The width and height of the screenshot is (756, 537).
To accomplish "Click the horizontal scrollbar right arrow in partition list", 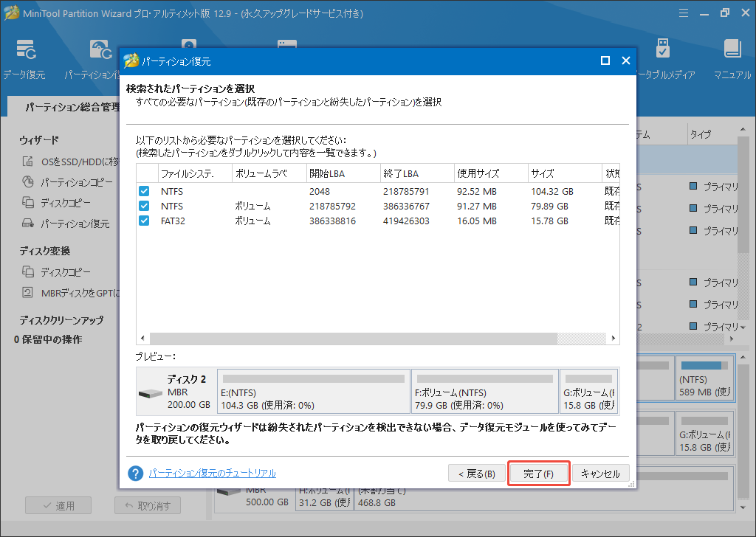I will coord(614,338).
